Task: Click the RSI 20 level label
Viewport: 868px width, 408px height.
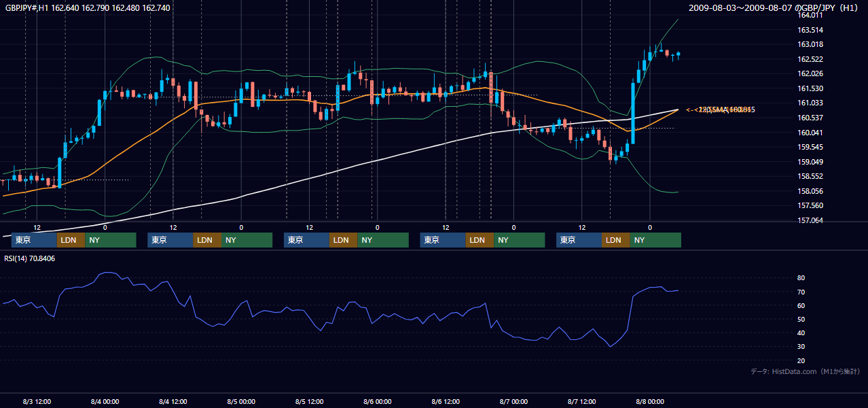Action: click(x=801, y=360)
